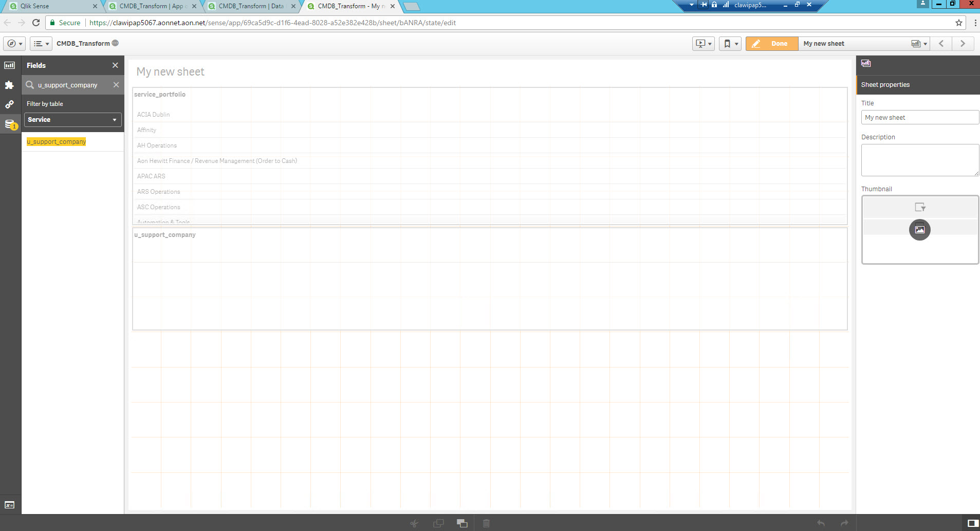Image resolution: width=980 pixels, height=531 pixels.
Task: Click the browser back arrow
Action: tap(7, 23)
